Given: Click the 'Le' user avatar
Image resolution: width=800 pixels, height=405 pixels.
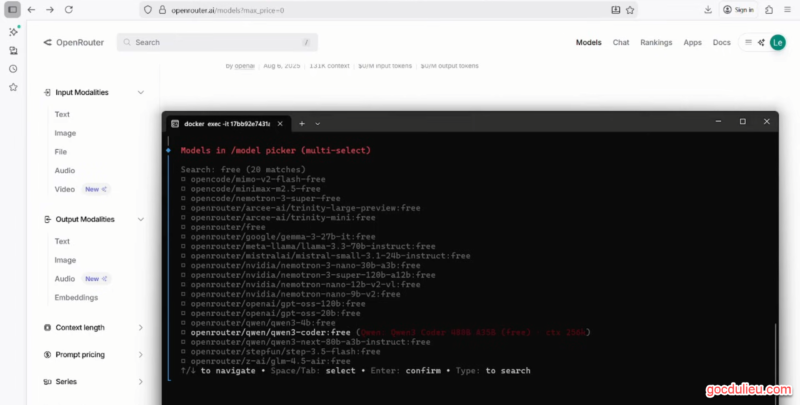Looking at the screenshot, I should click(x=777, y=43).
